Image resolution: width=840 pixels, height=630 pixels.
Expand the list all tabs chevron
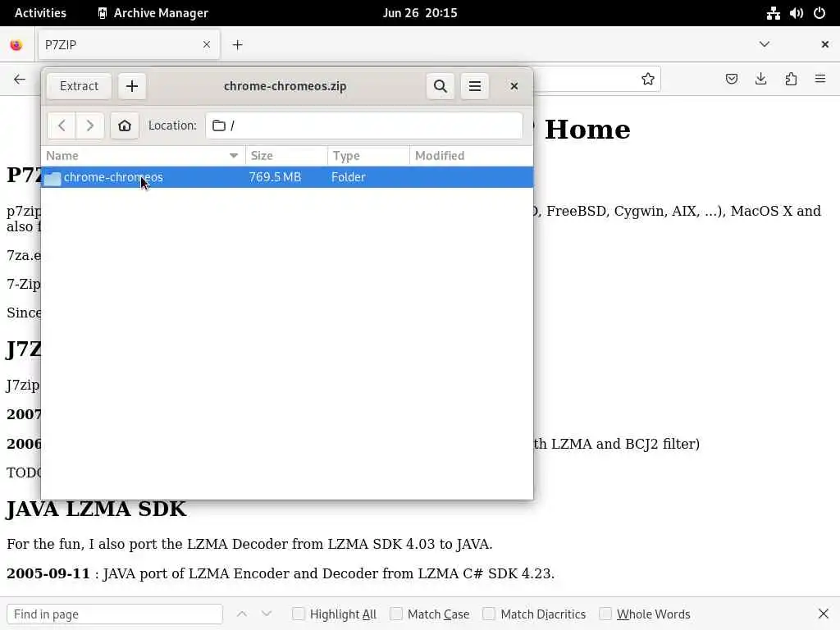pos(765,44)
